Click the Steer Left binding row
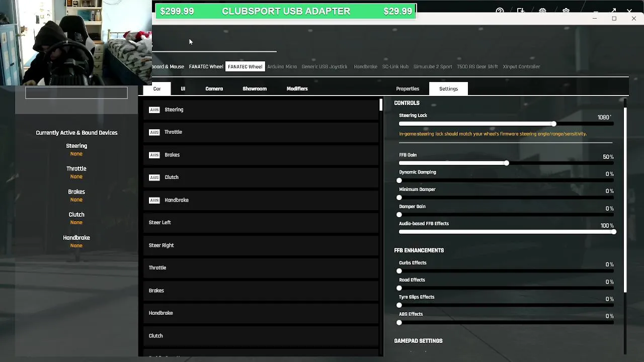 tap(261, 223)
